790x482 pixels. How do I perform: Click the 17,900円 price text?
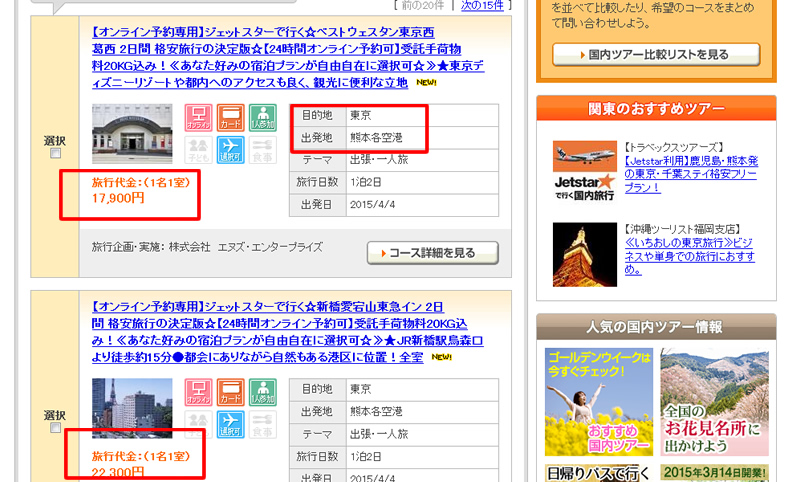point(118,198)
